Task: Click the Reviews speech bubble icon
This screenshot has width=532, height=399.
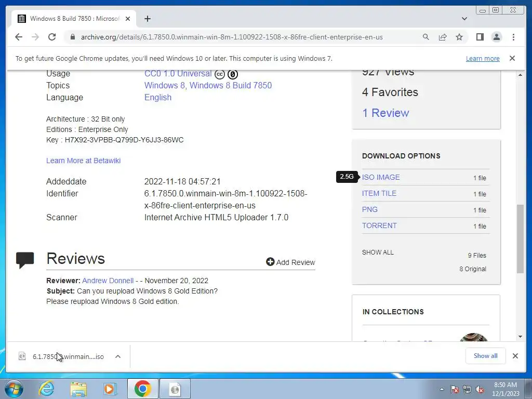Action: (25, 260)
